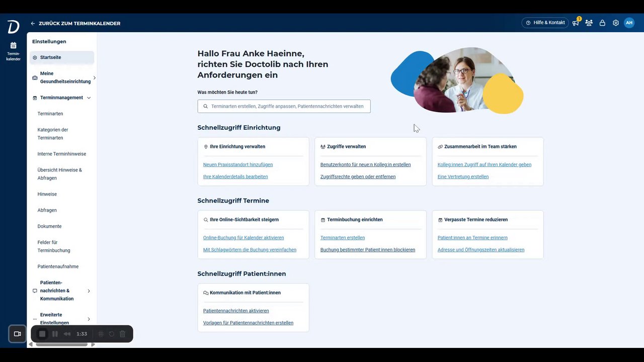Click Neuen Praxisstandort hinzufügen link
The width and height of the screenshot is (644, 362).
click(238, 164)
